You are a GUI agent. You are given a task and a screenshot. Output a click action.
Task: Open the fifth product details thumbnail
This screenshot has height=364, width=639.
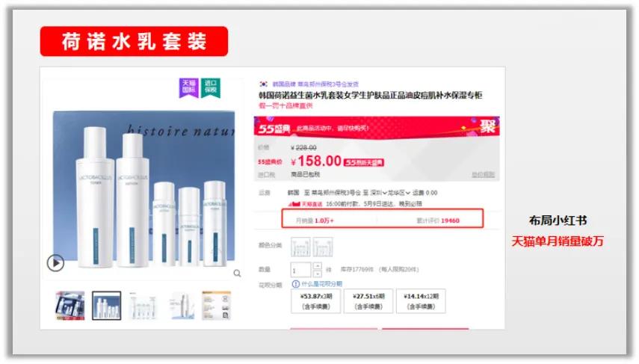click(x=217, y=306)
